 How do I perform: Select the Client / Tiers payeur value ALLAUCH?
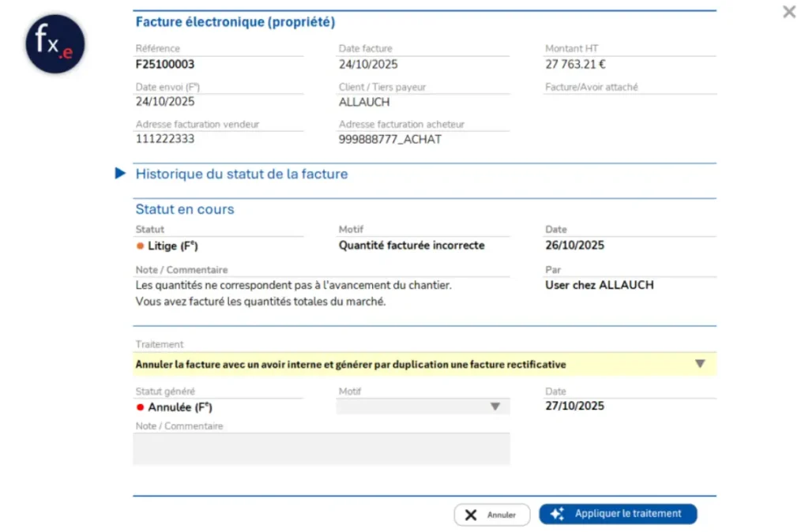[363, 102]
